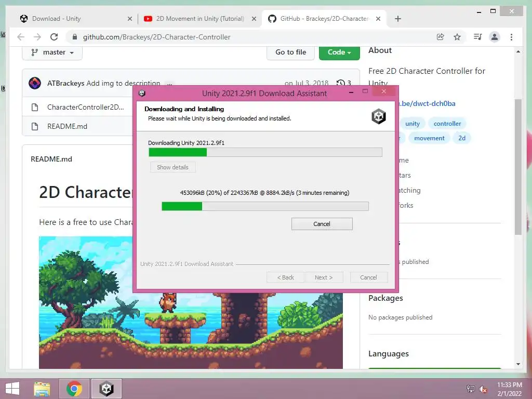Open the clock showing 11:33 PM
The height and width of the screenshot is (399, 532).
[509, 389]
